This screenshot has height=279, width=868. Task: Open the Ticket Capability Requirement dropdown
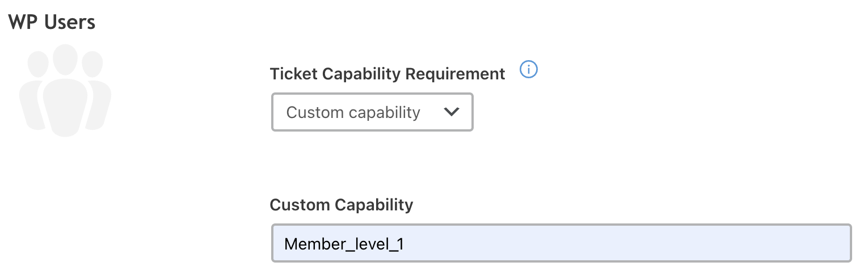click(x=372, y=112)
